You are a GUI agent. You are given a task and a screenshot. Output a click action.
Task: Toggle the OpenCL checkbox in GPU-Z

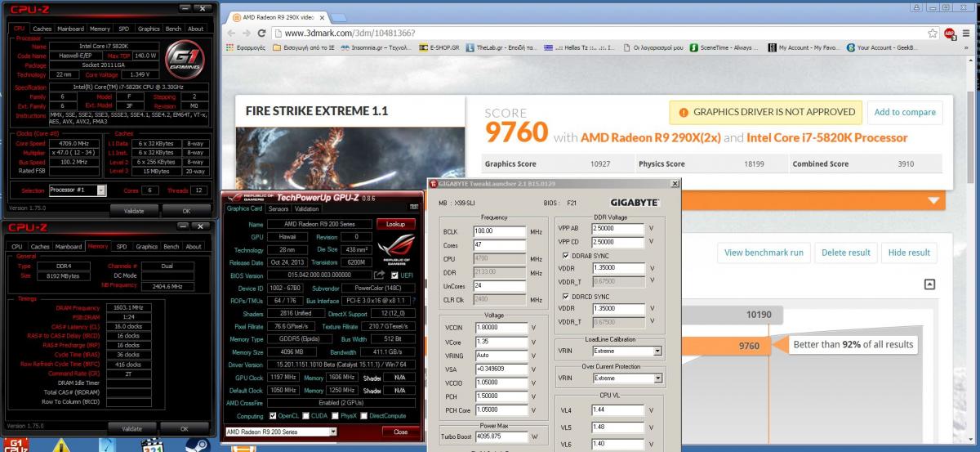tap(274, 416)
